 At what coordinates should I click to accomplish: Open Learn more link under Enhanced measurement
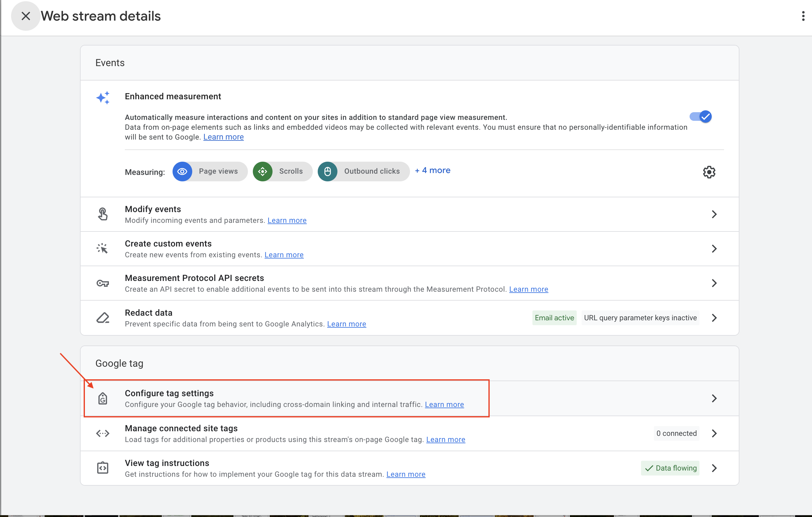[223, 137]
